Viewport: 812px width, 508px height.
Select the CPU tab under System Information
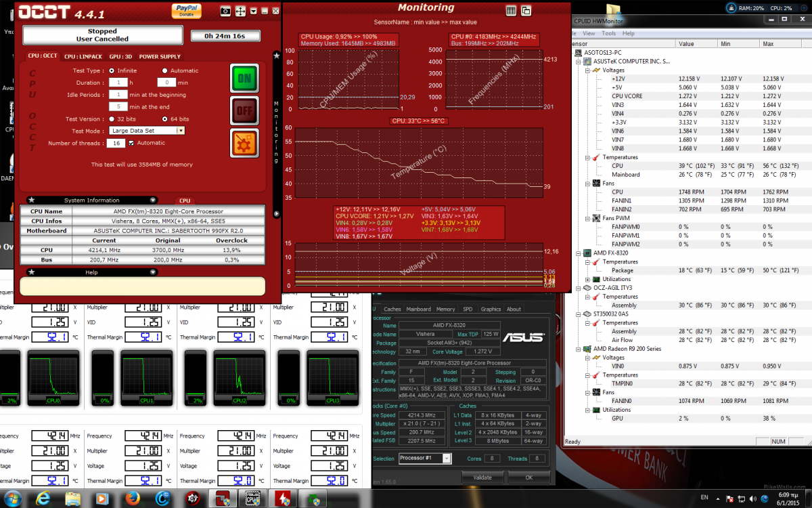click(185, 200)
